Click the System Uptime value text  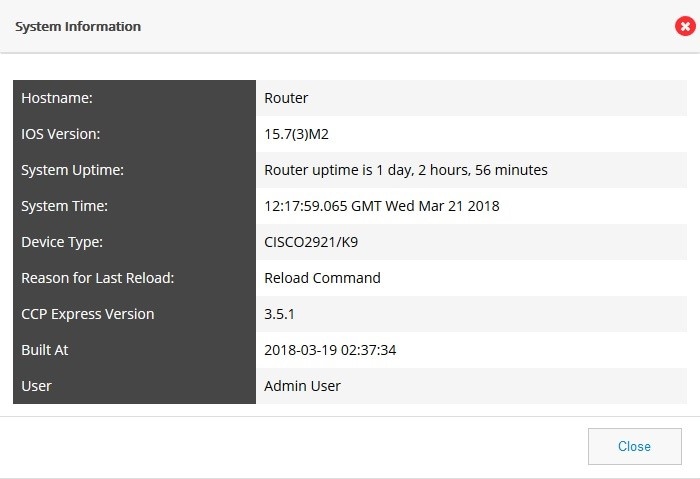coord(406,170)
